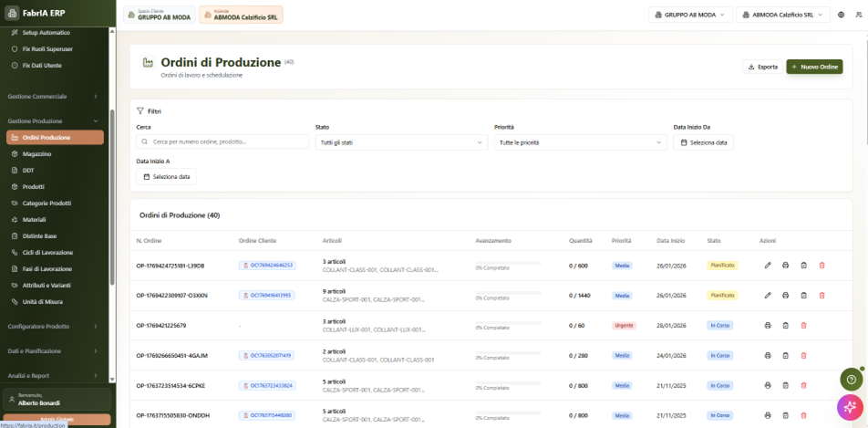The height and width of the screenshot is (428, 868).
Task: Delete order OP-1763715505830-ONDDH
Action: tap(803, 415)
